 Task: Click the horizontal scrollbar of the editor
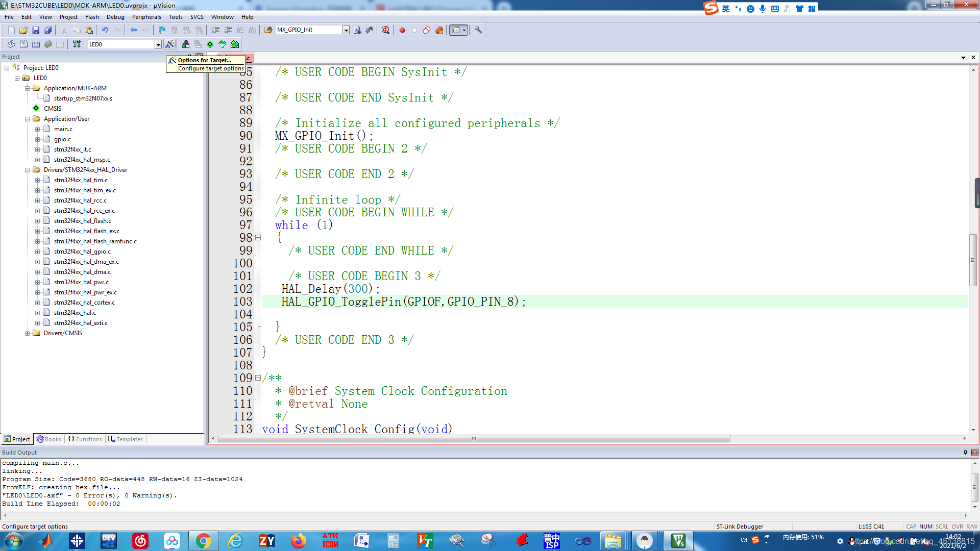[474, 439]
